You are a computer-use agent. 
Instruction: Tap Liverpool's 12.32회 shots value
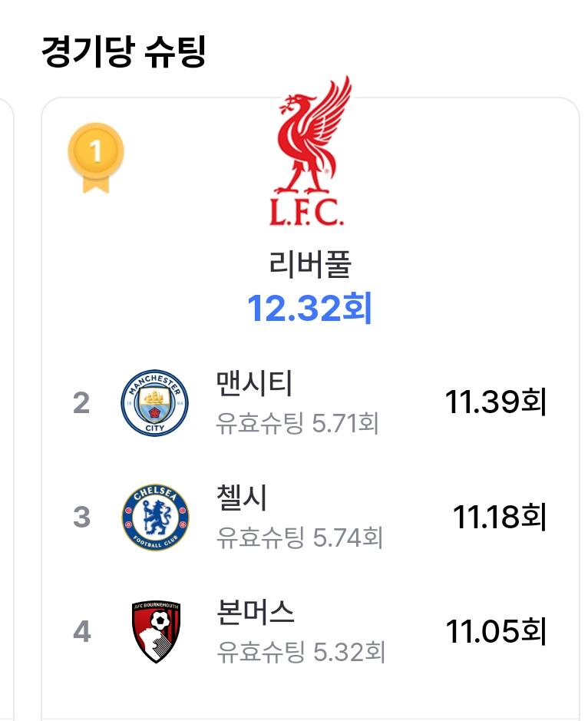pyautogui.click(x=310, y=308)
